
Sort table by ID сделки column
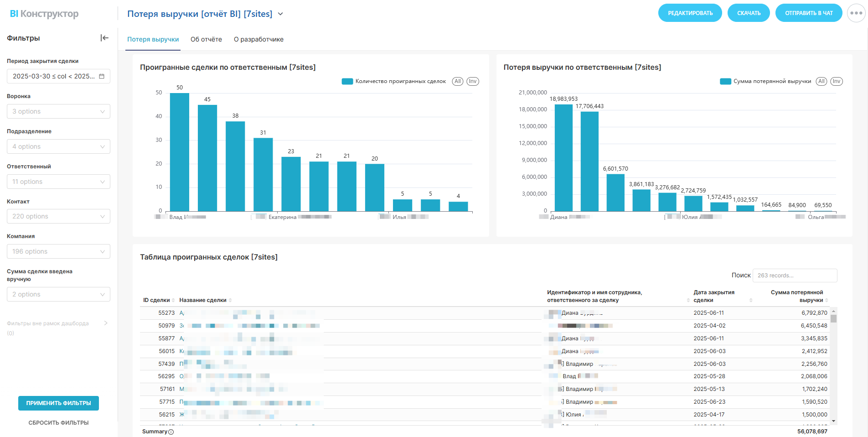pyautogui.click(x=173, y=300)
